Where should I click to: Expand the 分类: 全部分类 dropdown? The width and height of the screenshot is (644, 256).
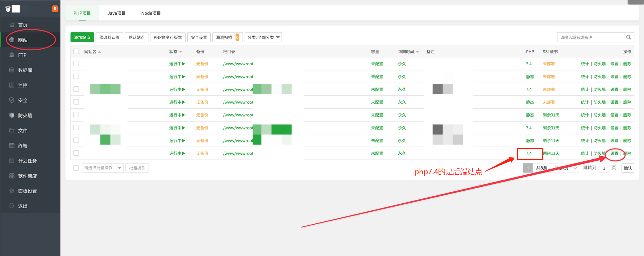tap(263, 37)
